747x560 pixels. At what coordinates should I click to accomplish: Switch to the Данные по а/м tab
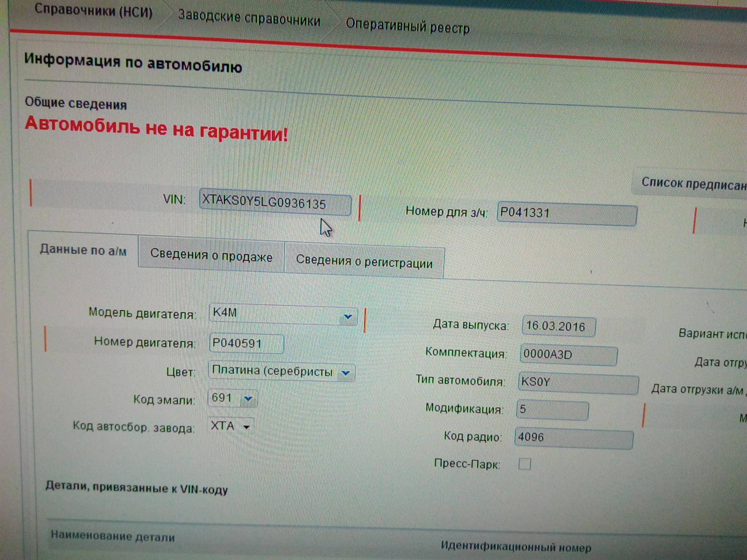point(83,250)
